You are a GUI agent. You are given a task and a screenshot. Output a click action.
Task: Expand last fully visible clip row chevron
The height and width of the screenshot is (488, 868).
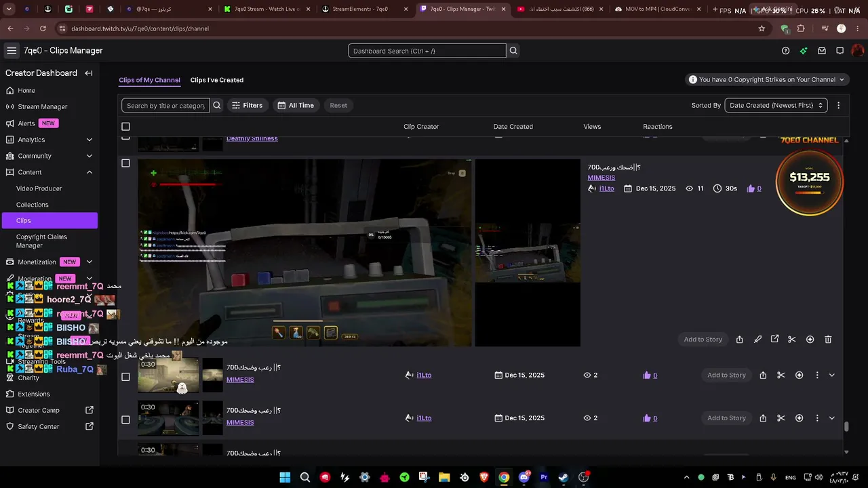point(832,418)
